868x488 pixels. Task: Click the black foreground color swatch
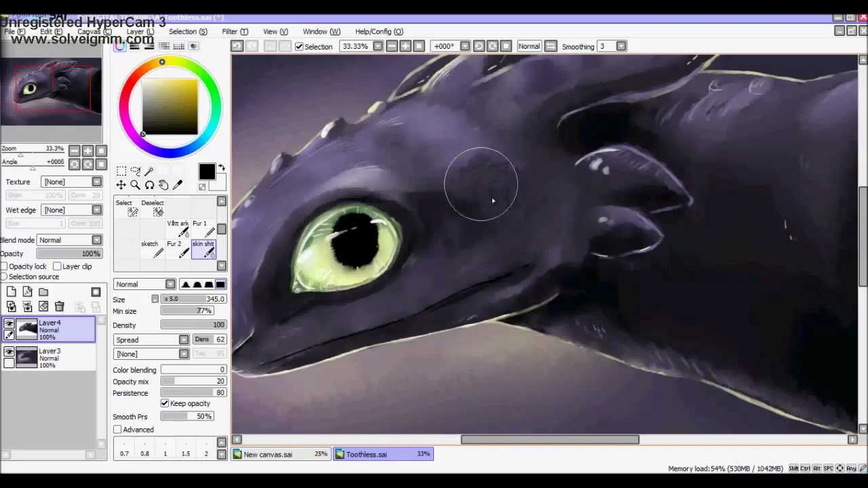(207, 172)
